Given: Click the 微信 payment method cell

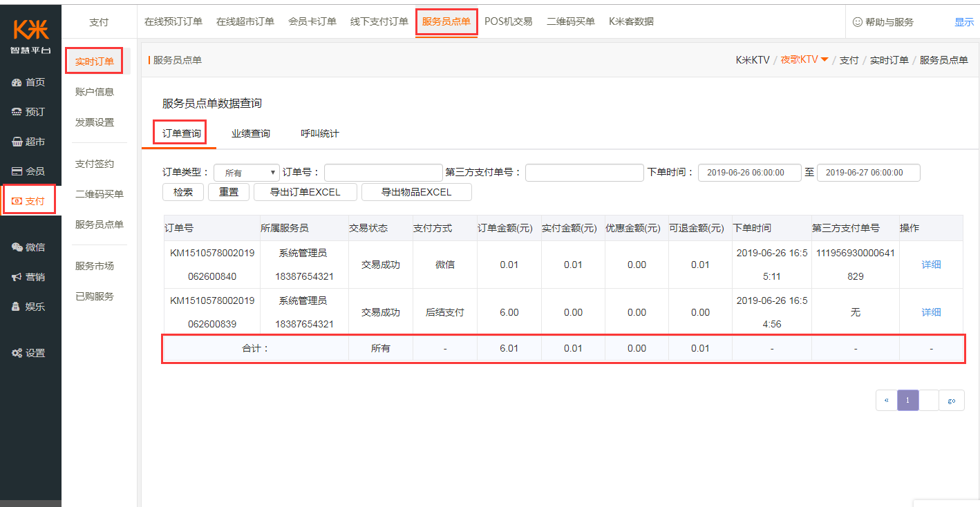Looking at the screenshot, I should pos(445,265).
